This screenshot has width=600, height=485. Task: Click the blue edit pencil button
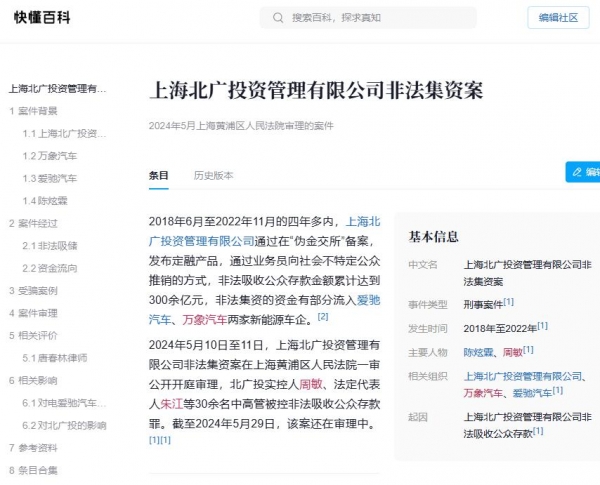click(x=582, y=172)
